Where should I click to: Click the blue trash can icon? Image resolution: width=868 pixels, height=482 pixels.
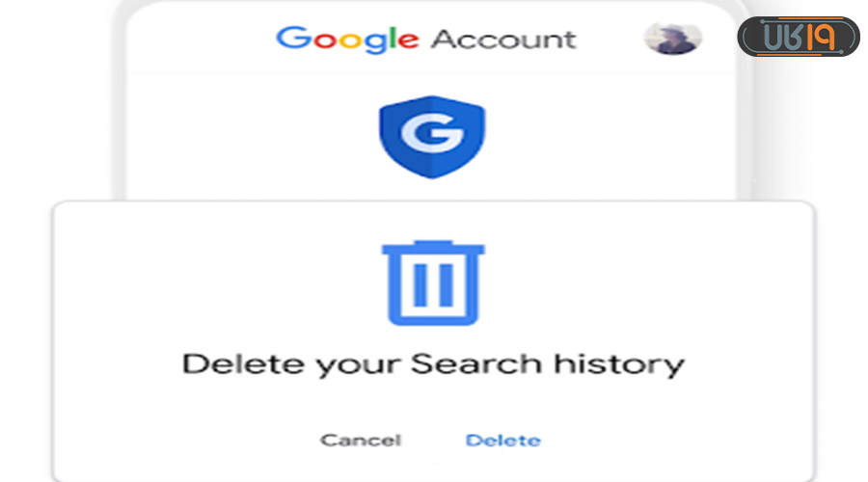[x=433, y=282]
